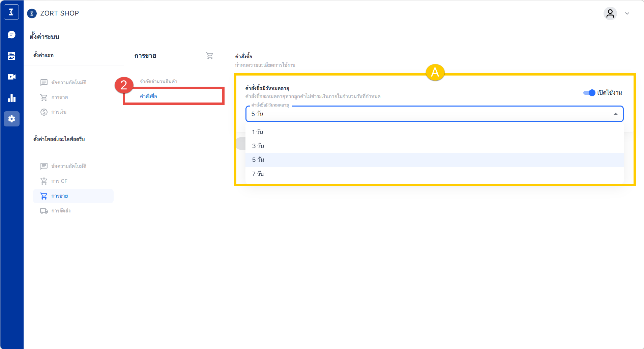Click the store icon in left sidebar
The image size is (644, 349).
[11, 56]
